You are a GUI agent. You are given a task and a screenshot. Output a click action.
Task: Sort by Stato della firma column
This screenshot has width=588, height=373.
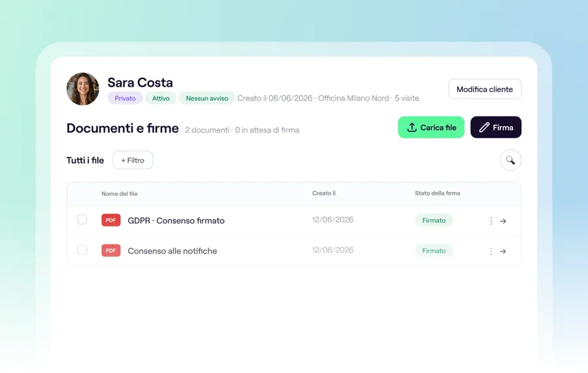point(437,193)
